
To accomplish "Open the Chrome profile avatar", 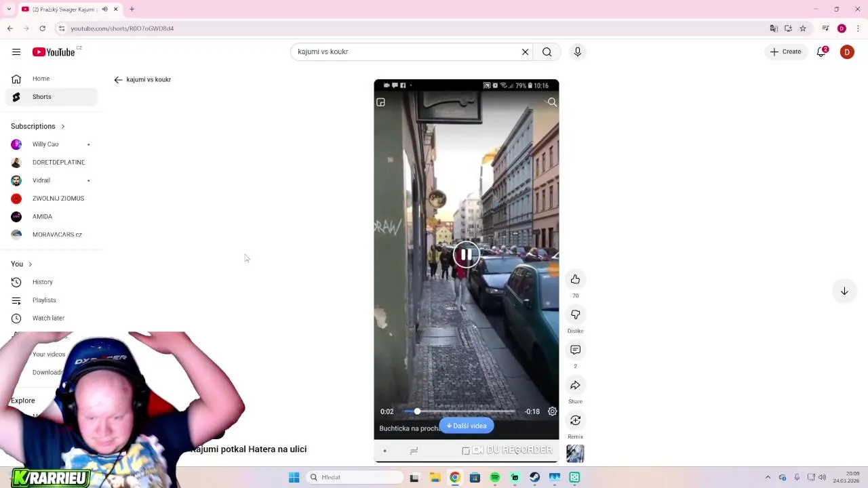I will [842, 28].
